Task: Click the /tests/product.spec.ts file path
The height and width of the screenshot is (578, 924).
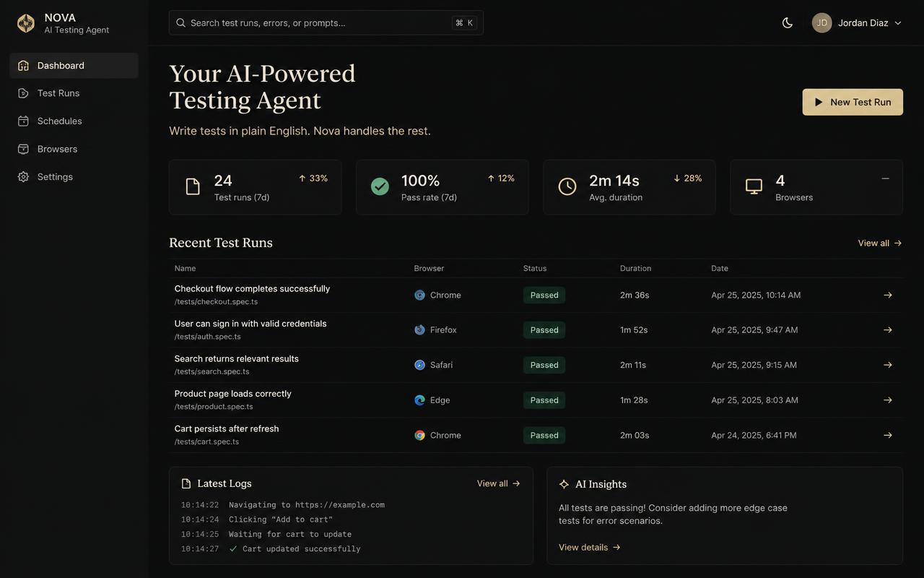Action: point(214,407)
